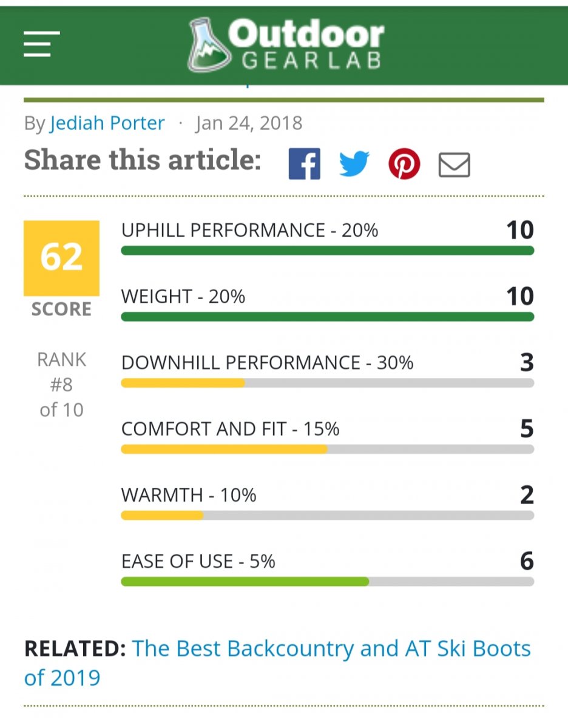Click the Jan 24, 2018 date

coord(249,123)
